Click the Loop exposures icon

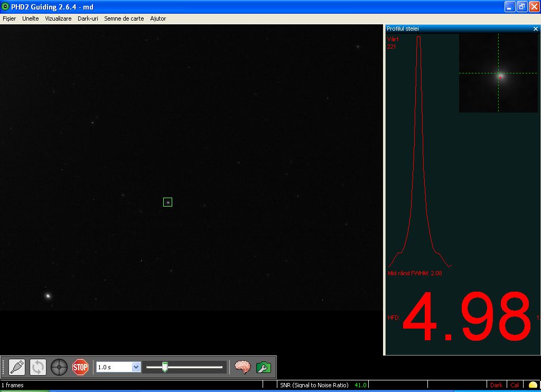point(38,367)
